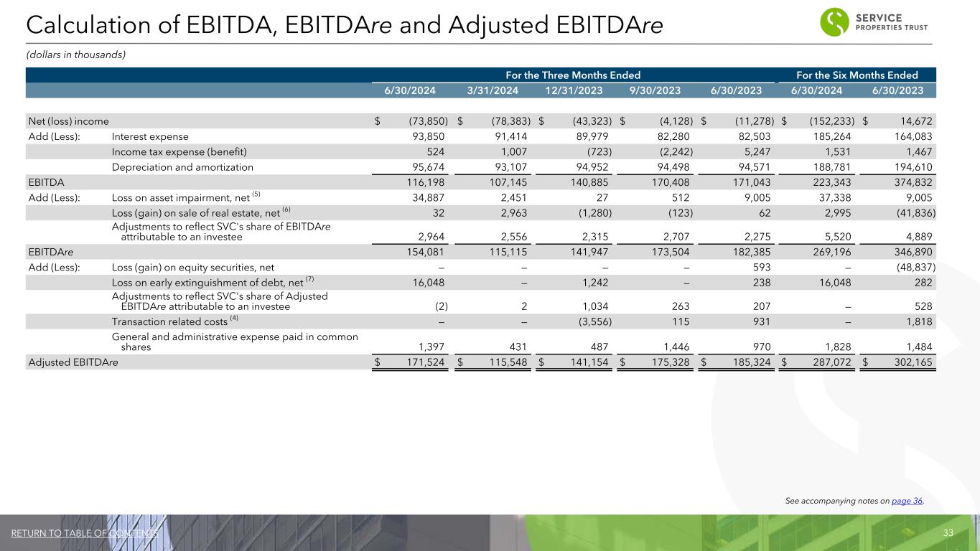Select the Adjusted EBITDAre row label
Screen dimensions: 980x551
(73, 363)
